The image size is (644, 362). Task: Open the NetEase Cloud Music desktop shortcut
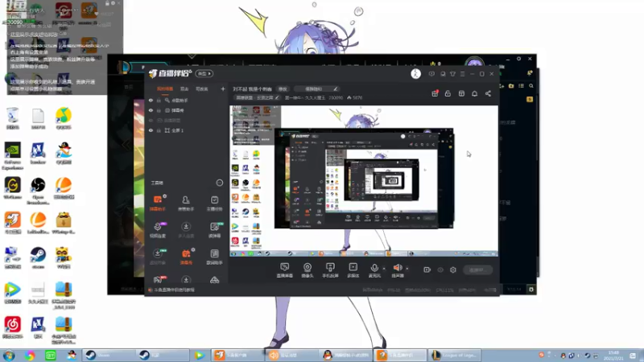[x=12, y=327]
